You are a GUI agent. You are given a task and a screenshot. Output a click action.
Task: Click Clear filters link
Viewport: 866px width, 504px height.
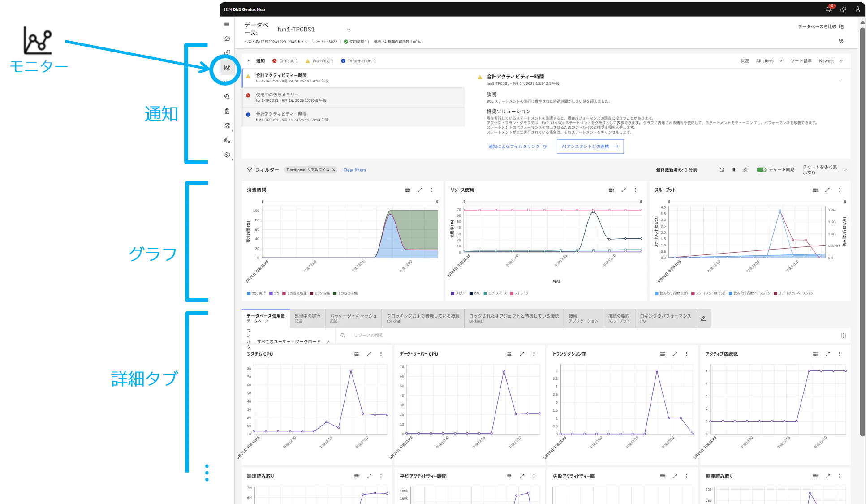tap(354, 170)
